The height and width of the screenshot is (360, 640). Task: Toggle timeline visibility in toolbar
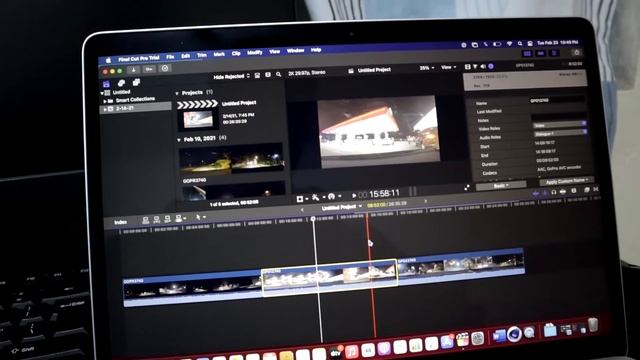tap(541, 53)
